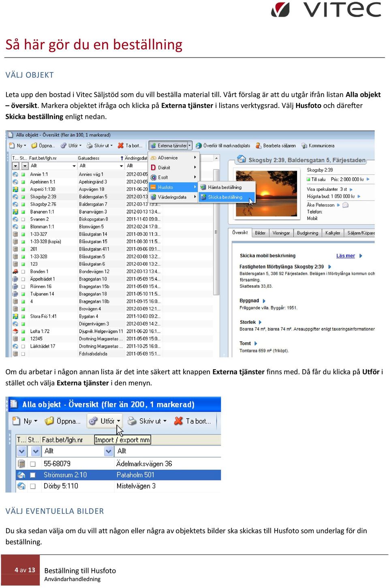Toggle the checkbox on the Strömsrum 2:10 row
Viewport: 389px width, 588px height.
point(33,475)
